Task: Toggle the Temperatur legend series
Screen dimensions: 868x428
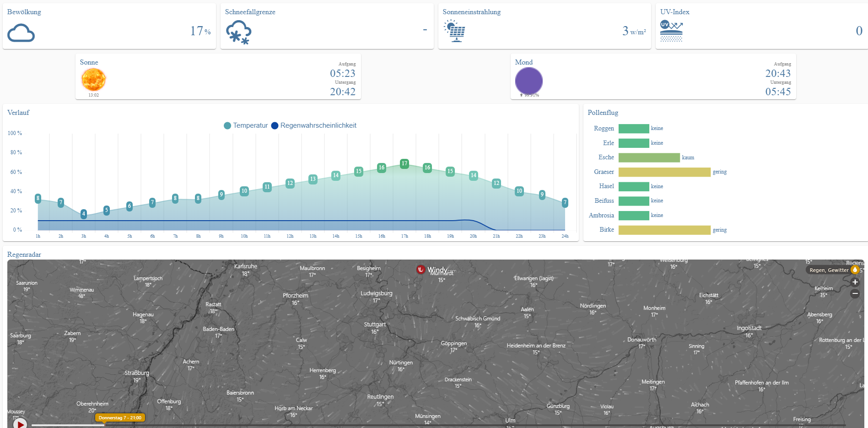Action: (246, 125)
